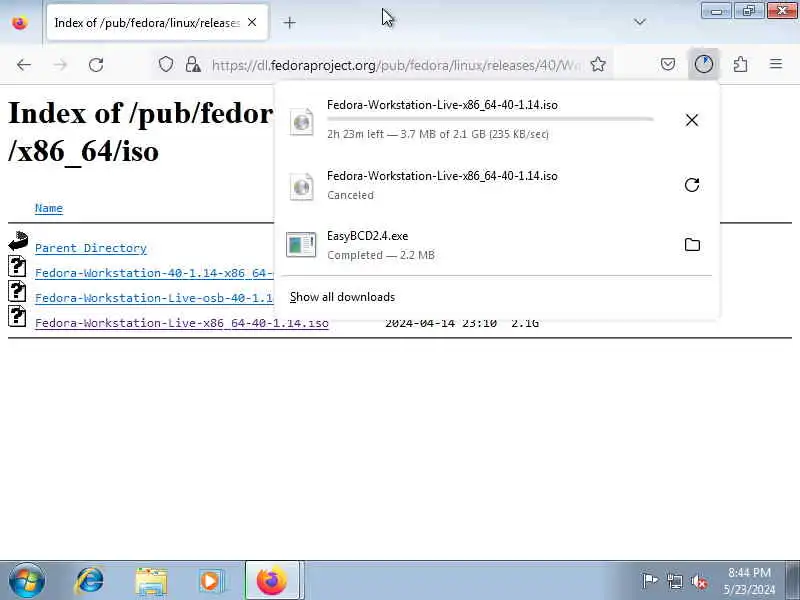Select the Index of /pub/fedora tab

coord(157,22)
